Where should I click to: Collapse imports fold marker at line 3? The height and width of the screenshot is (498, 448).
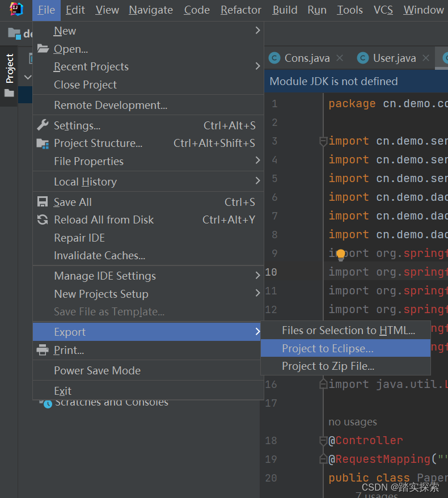coord(323,141)
